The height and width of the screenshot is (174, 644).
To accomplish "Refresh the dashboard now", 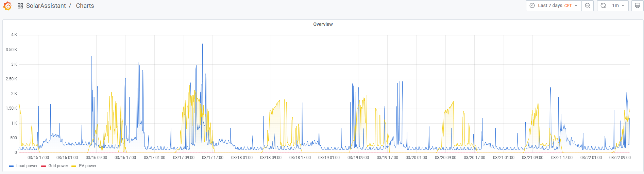I will tap(603, 6).
